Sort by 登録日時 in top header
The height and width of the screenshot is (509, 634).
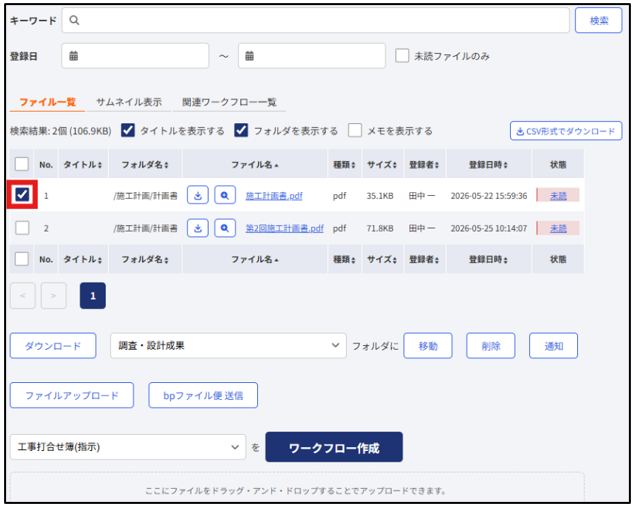(x=488, y=165)
